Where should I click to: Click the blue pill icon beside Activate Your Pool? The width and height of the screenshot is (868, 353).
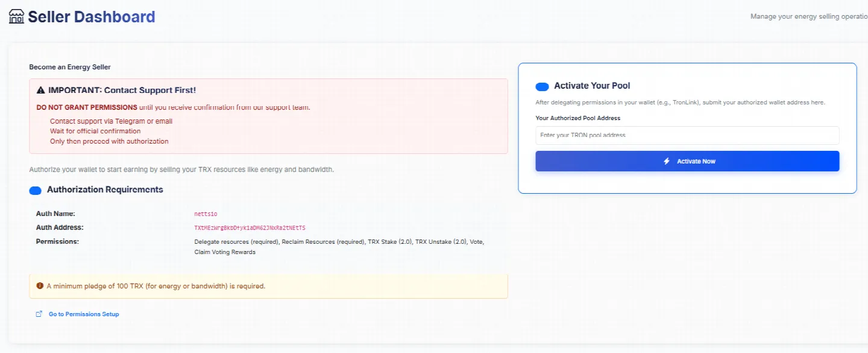tap(542, 86)
